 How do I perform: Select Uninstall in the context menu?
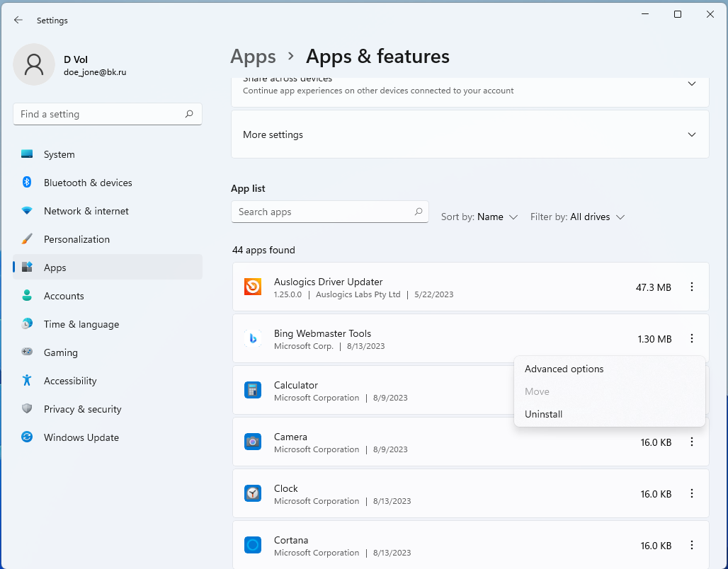click(543, 414)
